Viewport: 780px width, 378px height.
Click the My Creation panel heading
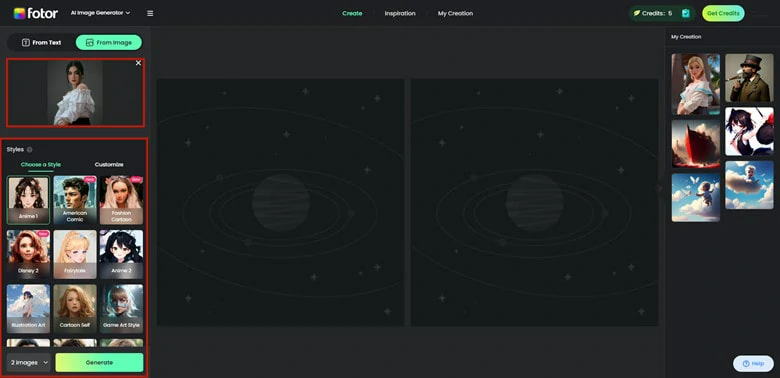point(686,37)
